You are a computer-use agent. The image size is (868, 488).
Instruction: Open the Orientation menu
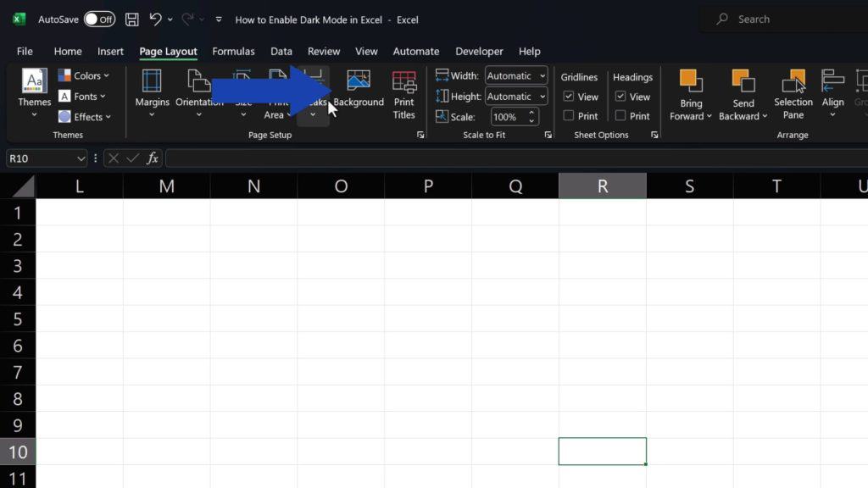[199, 93]
